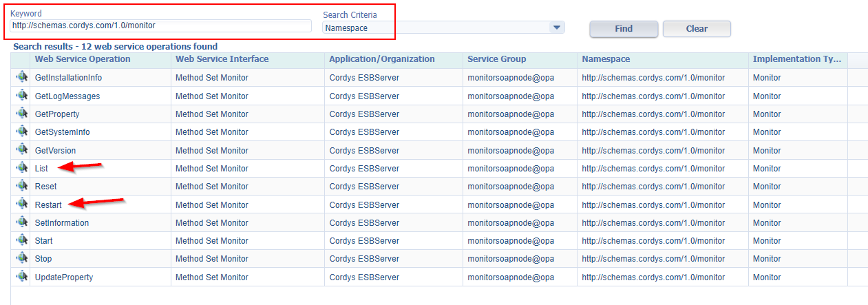Click the icon beside GetInstallationInfo operation
Image resolution: width=868 pixels, height=305 pixels.
click(21, 77)
